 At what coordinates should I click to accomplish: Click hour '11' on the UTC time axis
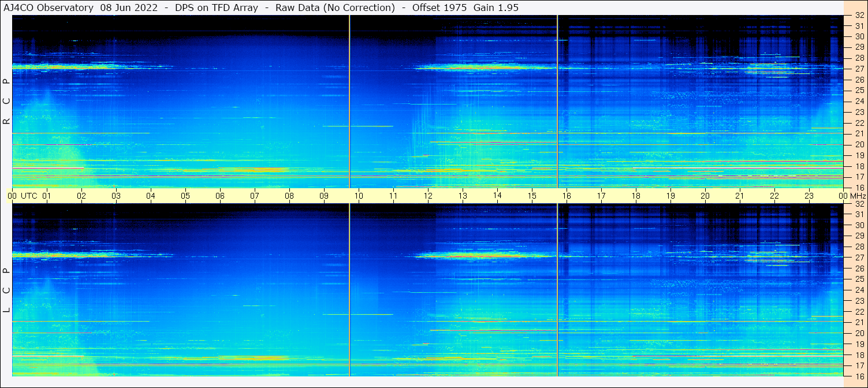click(393, 196)
